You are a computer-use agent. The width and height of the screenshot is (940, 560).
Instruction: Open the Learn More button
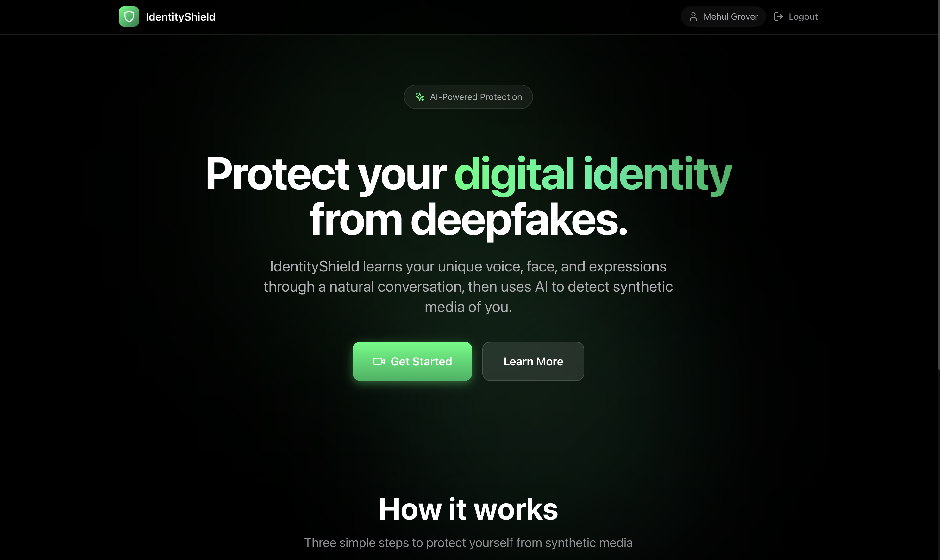533,362
